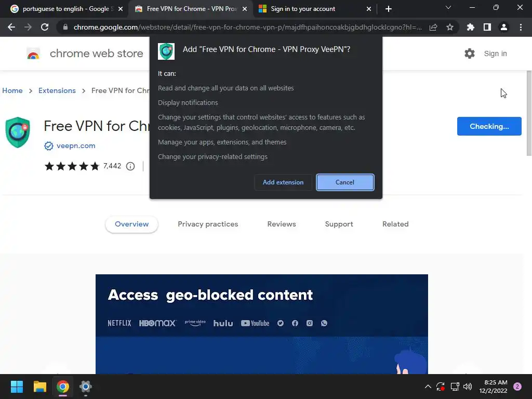This screenshot has height=399, width=532.
Task: Share this page icon in address bar
Action: [x=433, y=27]
